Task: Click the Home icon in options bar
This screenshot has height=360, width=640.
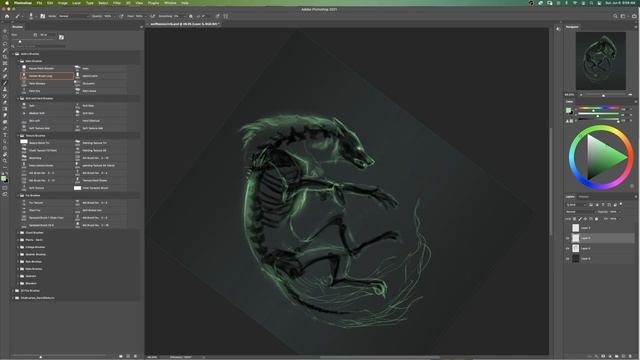Action: [x=7, y=16]
